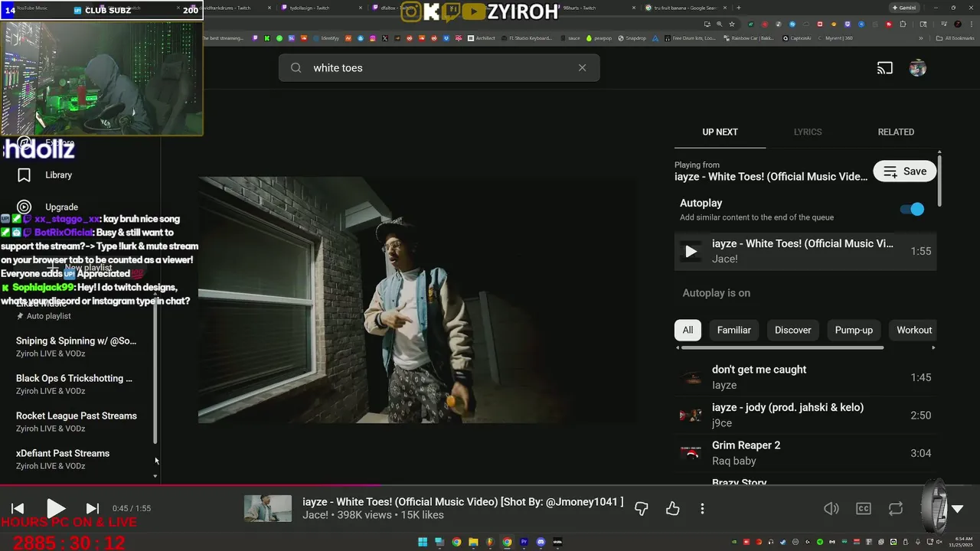Skip to the previous track
This screenshot has height=551, width=980.
tap(18, 508)
